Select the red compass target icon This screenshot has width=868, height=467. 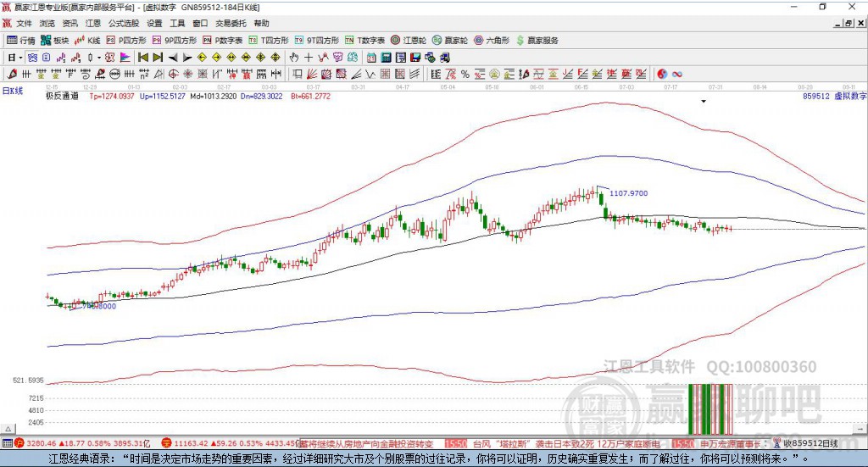point(173,74)
